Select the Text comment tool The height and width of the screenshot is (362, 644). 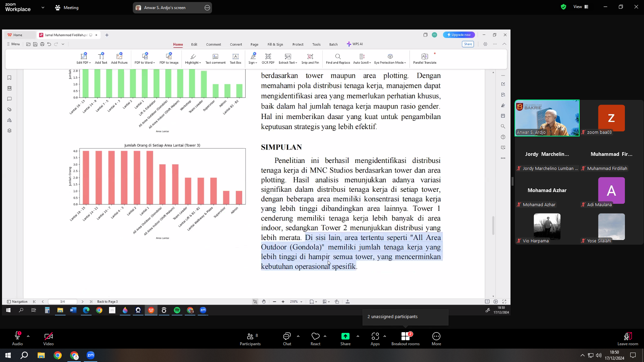215,58
